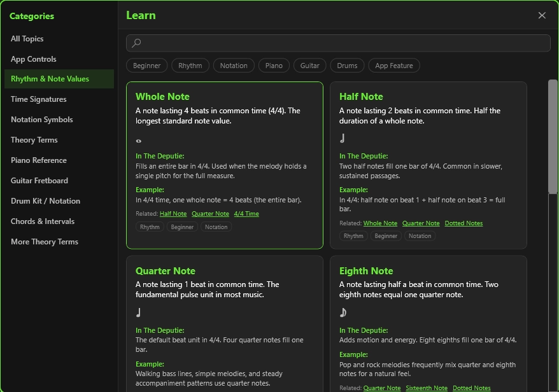Click the Categories sidebar heading

point(32,16)
